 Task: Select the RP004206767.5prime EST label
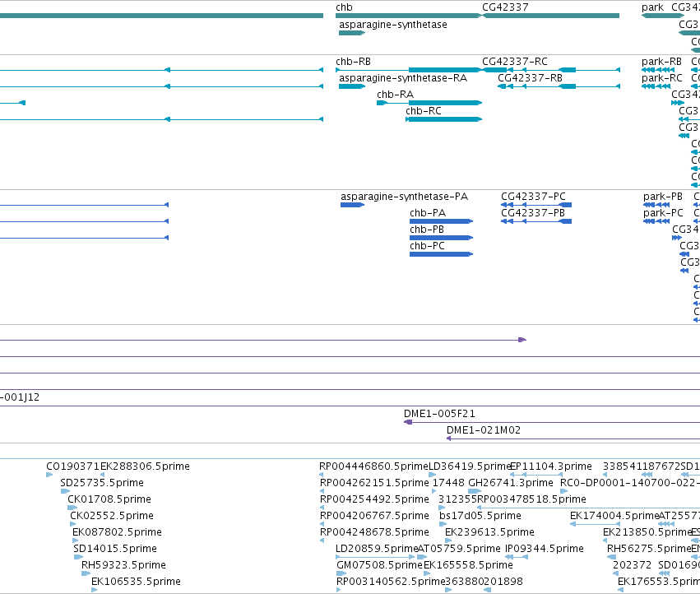coord(374,516)
